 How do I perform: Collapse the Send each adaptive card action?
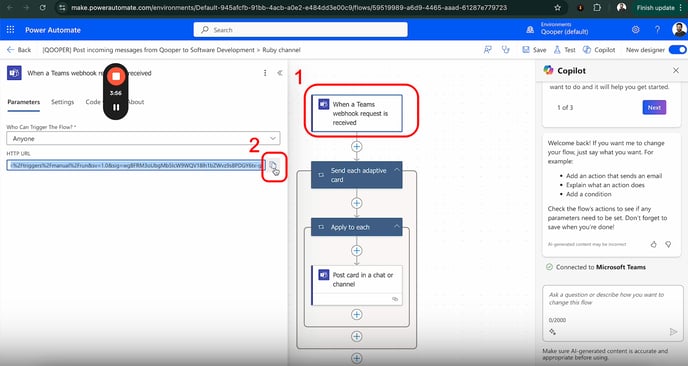[x=396, y=170]
